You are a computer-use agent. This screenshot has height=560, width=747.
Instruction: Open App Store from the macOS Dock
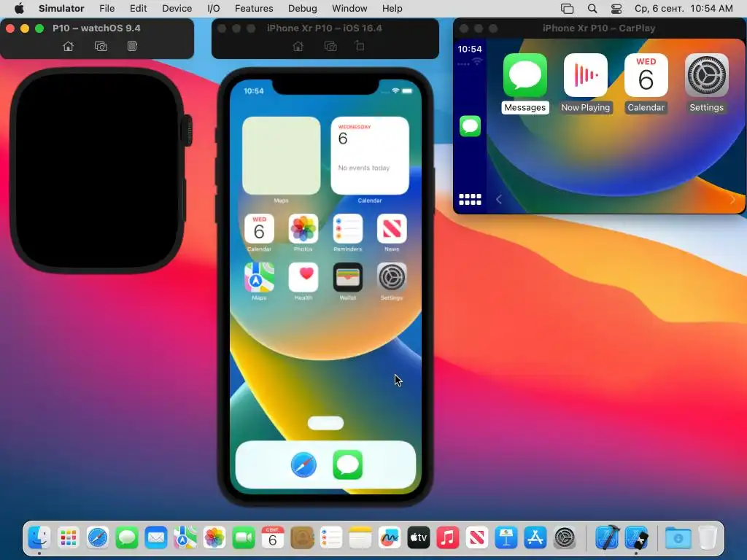pyautogui.click(x=535, y=538)
